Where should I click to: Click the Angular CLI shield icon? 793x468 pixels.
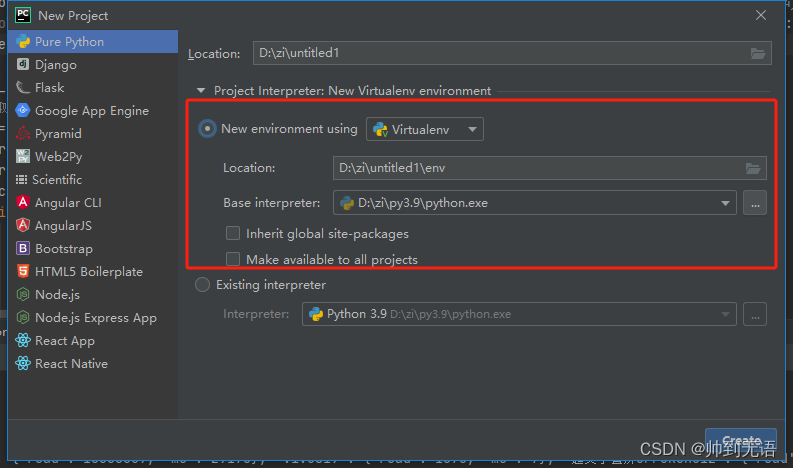23,202
